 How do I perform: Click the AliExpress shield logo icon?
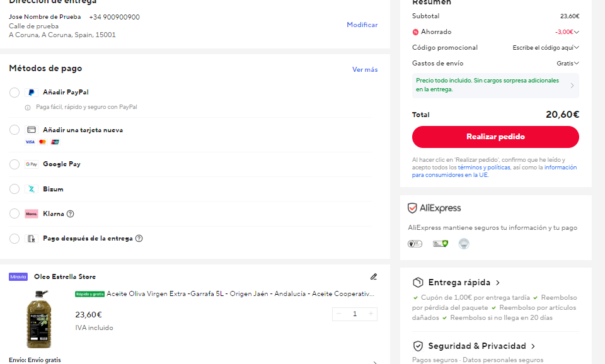pos(412,208)
